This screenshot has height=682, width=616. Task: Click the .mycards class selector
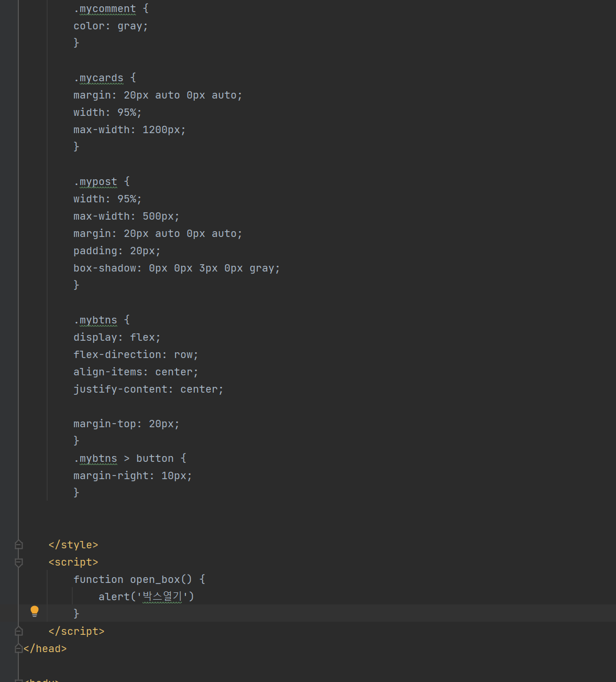pos(98,78)
